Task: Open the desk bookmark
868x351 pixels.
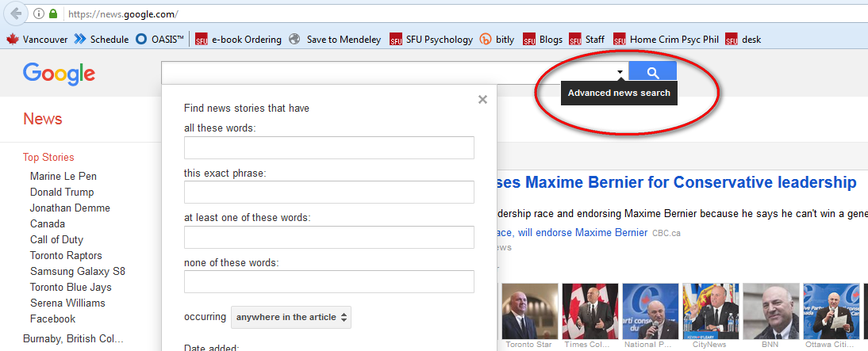Action: click(x=743, y=40)
